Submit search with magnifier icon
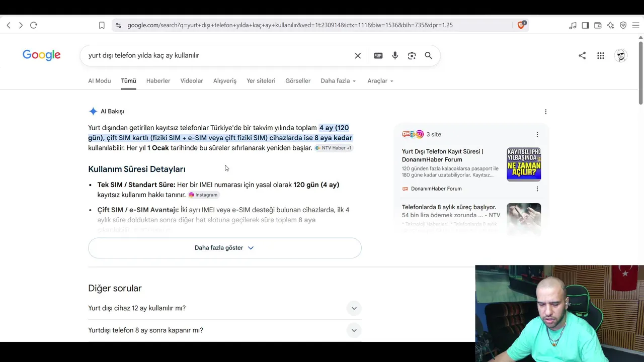Viewport: 644px width, 362px height. pyautogui.click(x=428, y=56)
